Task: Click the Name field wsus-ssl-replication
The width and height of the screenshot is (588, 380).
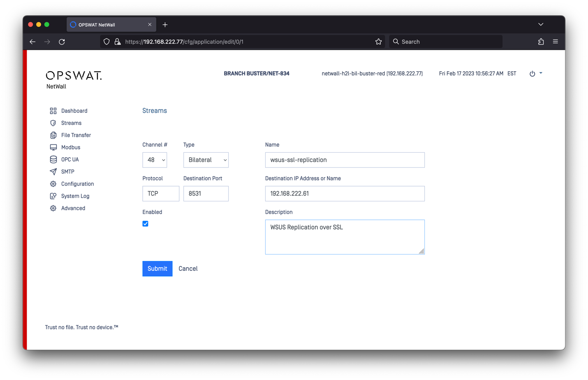Action: coord(345,160)
